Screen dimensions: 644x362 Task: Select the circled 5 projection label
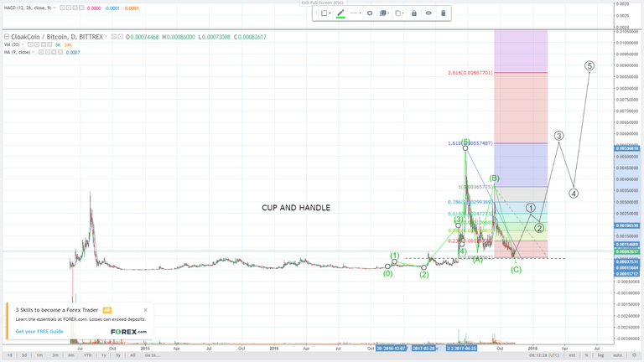(589, 65)
